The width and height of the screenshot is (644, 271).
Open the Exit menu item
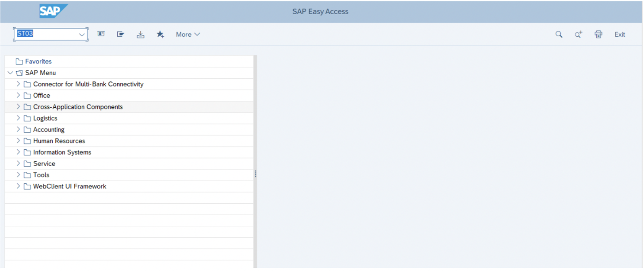click(x=619, y=34)
